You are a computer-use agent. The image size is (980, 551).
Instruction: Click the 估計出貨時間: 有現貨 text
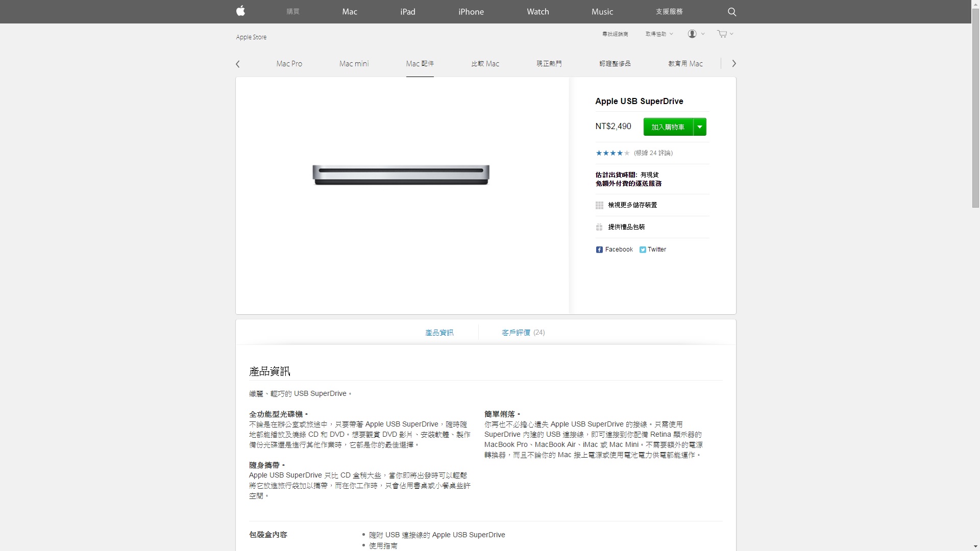627,175
